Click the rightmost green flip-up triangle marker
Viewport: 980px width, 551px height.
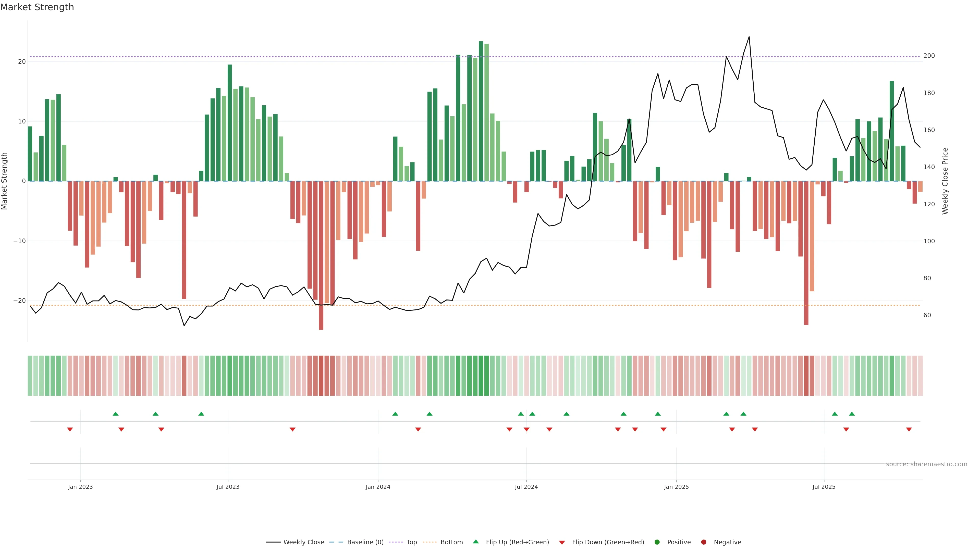click(852, 414)
